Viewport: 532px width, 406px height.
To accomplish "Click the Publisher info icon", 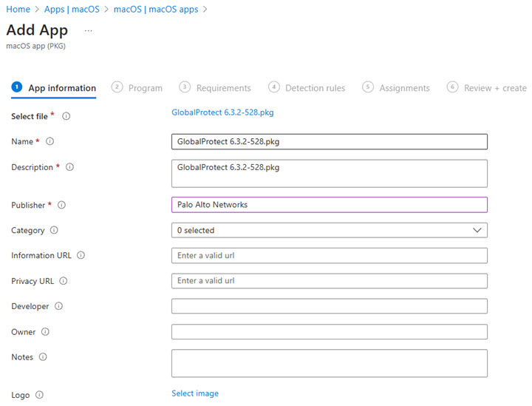I will 61,205.
